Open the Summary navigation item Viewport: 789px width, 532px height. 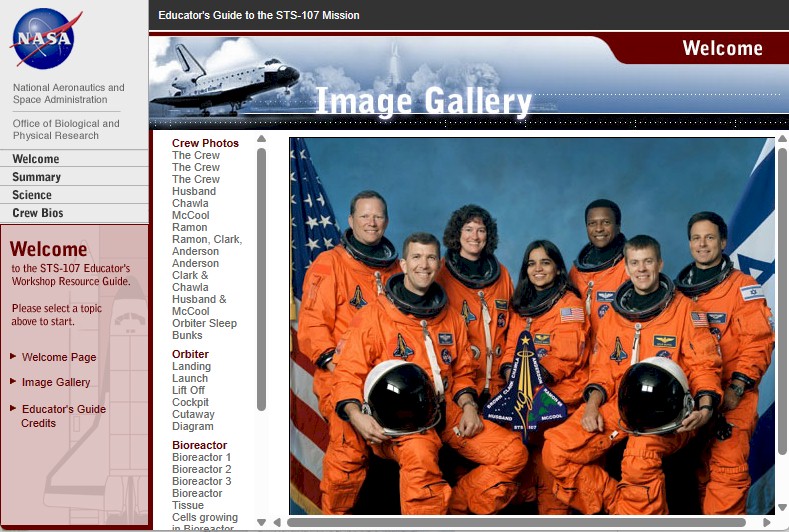[x=36, y=177]
